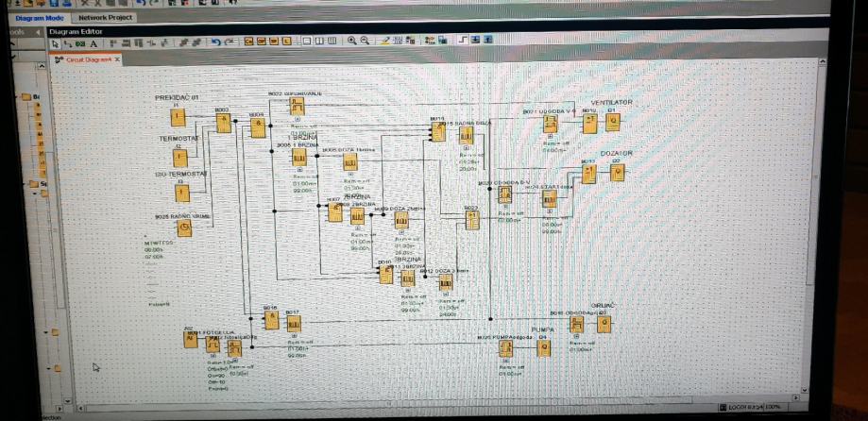The width and height of the screenshot is (868, 421).
Task: Show the Constants function group
Action: coord(248,41)
